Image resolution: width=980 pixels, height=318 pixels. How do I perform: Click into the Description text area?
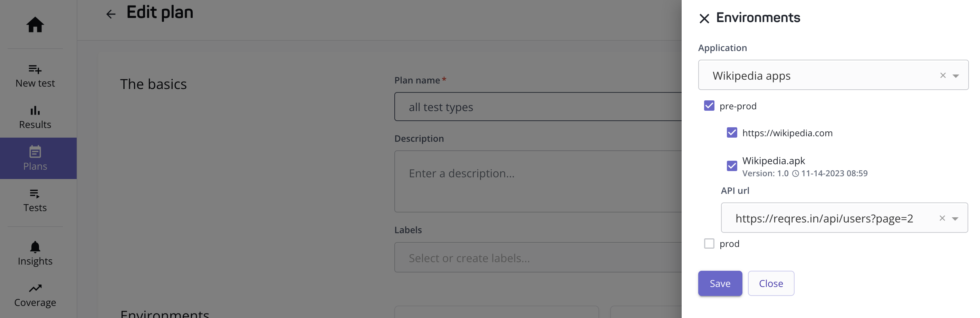click(538, 182)
